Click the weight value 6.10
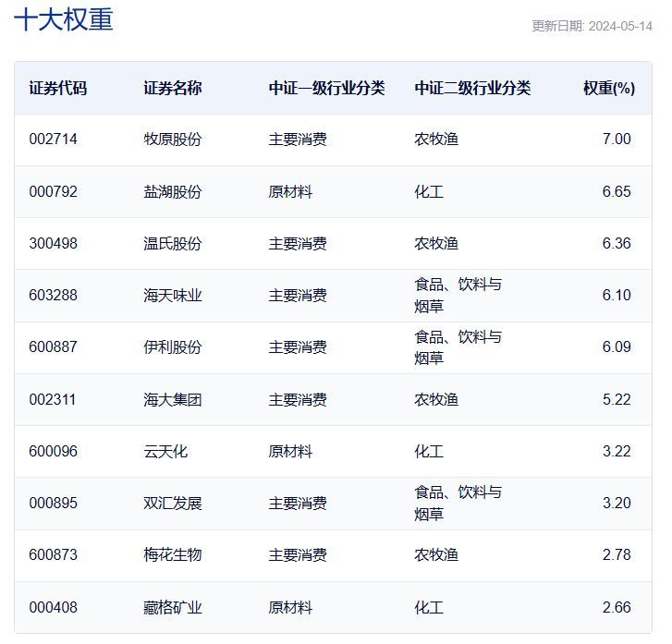 pos(617,295)
